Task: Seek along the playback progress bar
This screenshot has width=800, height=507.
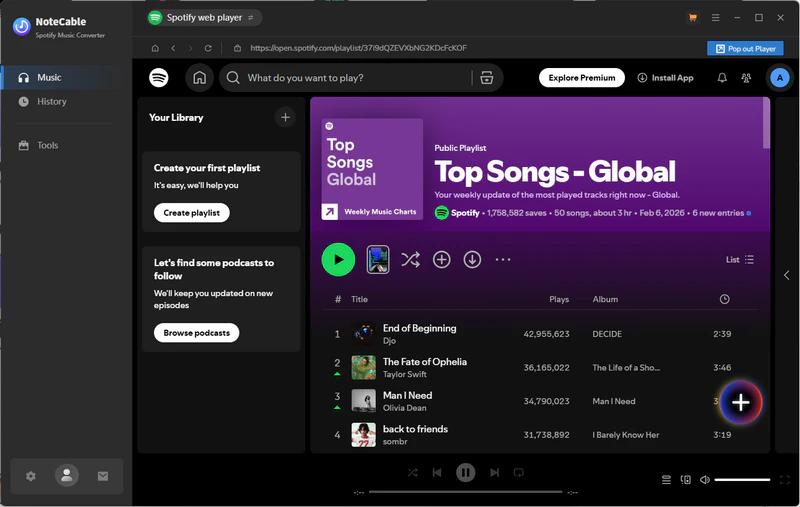Action: point(465,492)
